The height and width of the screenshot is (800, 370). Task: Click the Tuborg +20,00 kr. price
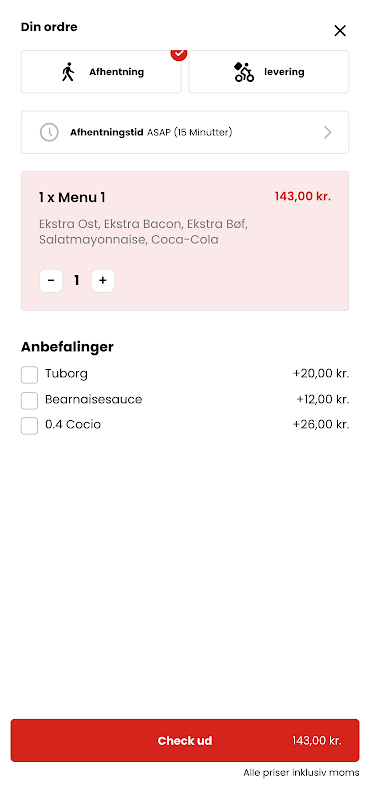coord(321,373)
